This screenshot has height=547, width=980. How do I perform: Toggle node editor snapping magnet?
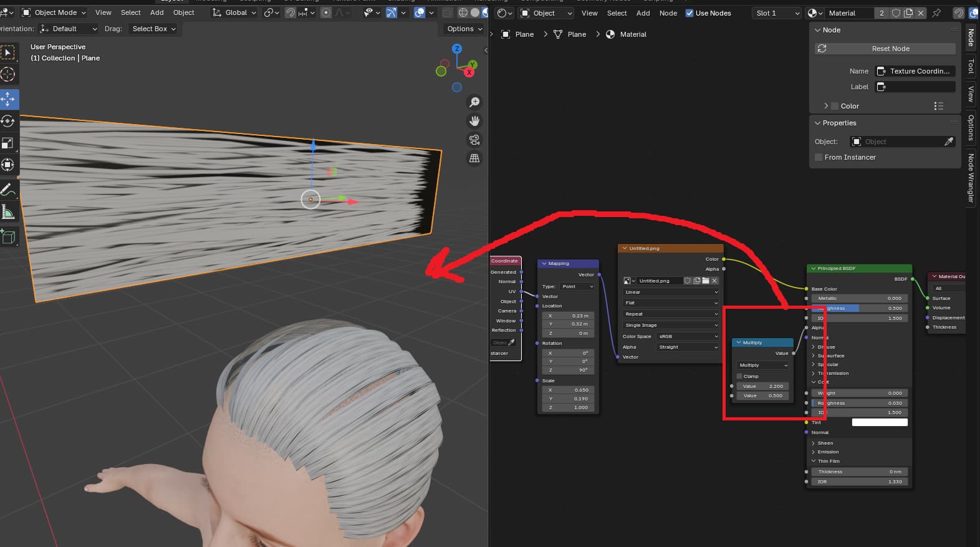pyautogui.click(x=959, y=13)
